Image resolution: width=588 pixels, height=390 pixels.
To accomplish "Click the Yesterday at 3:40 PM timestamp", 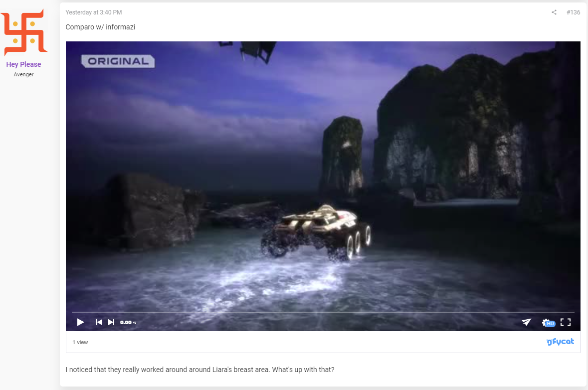I will (x=94, y=12).
